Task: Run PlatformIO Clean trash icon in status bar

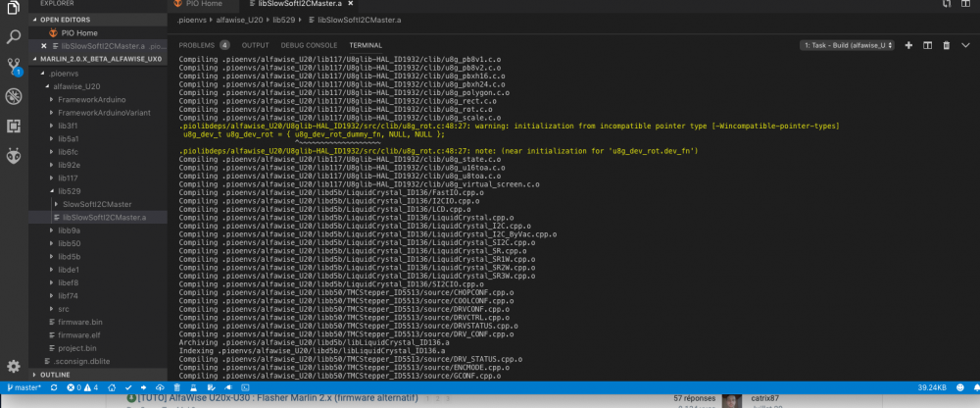Action: coord(176,388)
